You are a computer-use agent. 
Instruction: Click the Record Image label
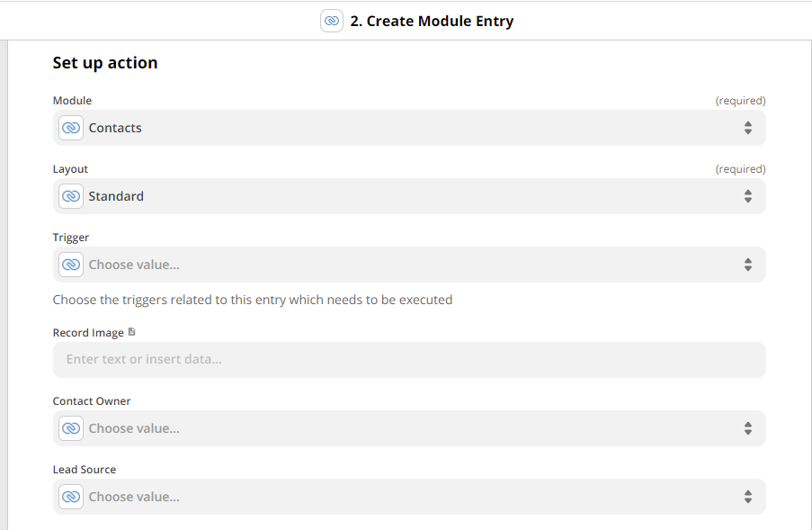click(x=88, y=333)
